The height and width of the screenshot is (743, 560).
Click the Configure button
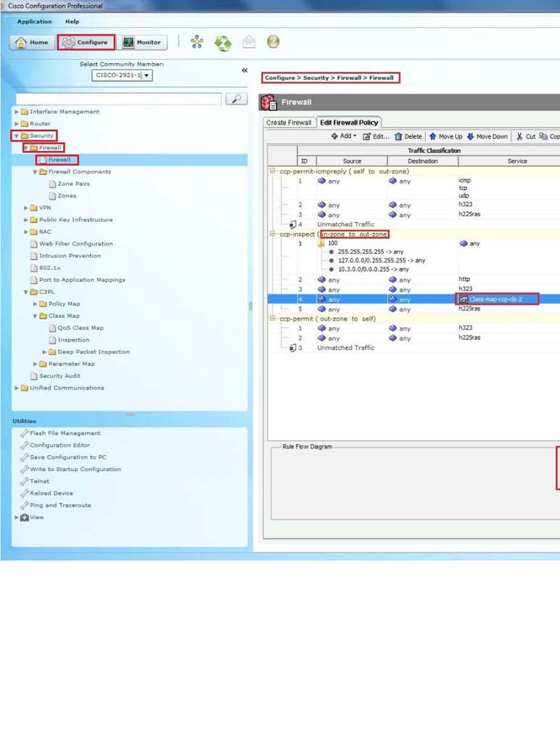(x=86, y=42)
